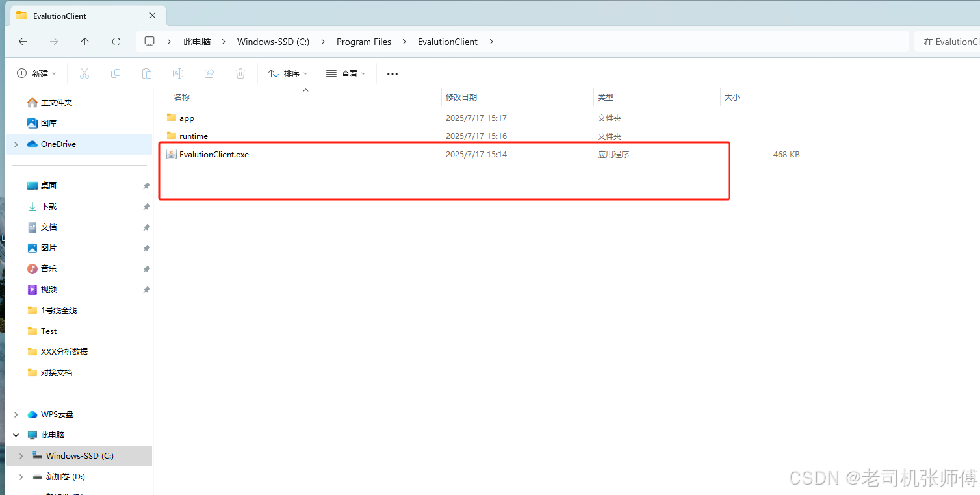Jump to 此电脑 from the breadcrumb bar
This screenshot has height=495, width=980.
(x=197, y=41)
